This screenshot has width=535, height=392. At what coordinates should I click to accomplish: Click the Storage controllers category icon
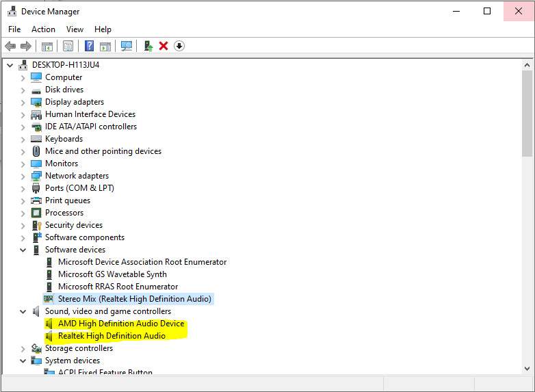pos(36,348)
